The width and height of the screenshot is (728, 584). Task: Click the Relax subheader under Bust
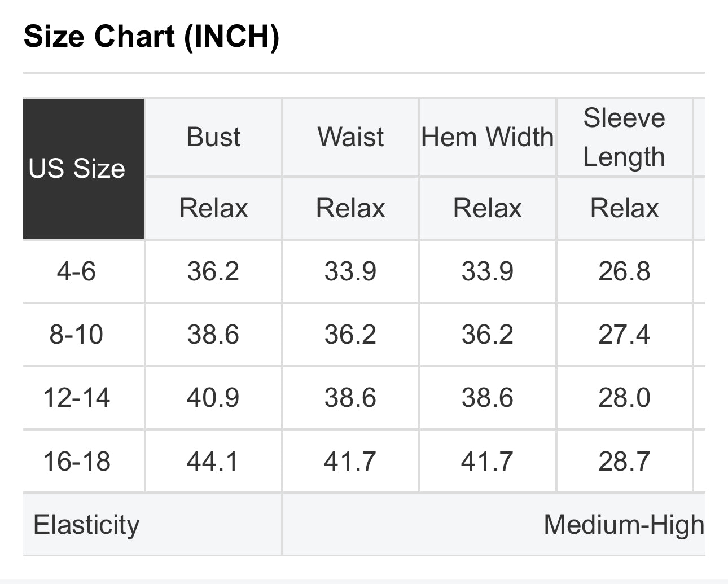tap(213, 208)
